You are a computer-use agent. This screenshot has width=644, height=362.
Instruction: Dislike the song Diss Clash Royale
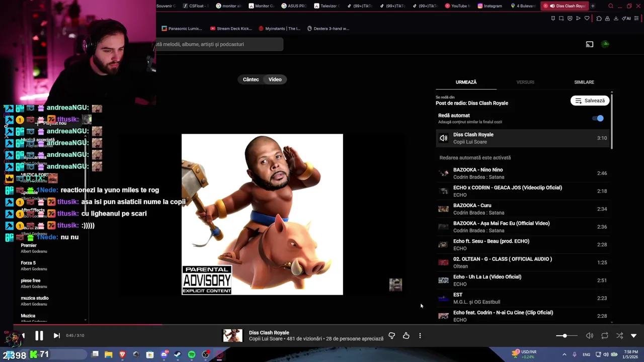point(392,336)
